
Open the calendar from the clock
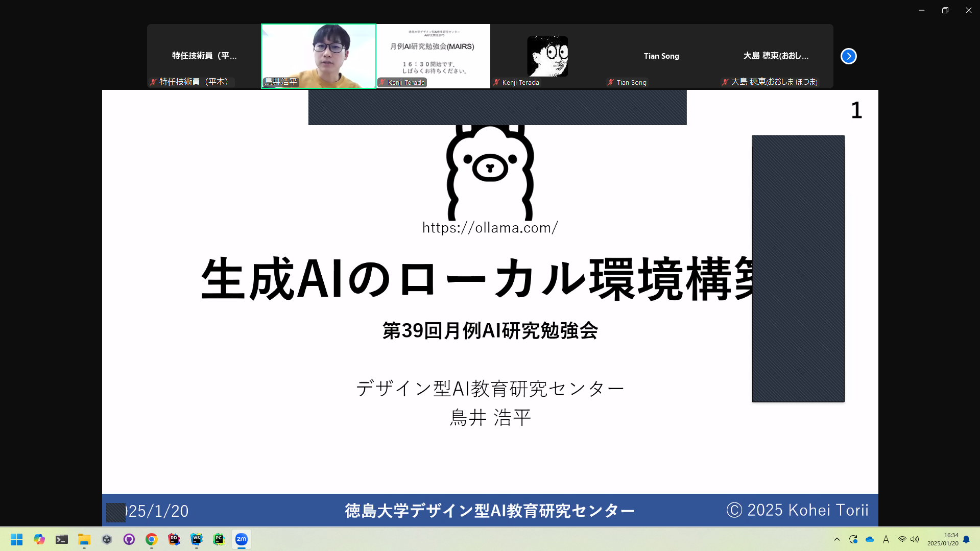click(944, 539)
